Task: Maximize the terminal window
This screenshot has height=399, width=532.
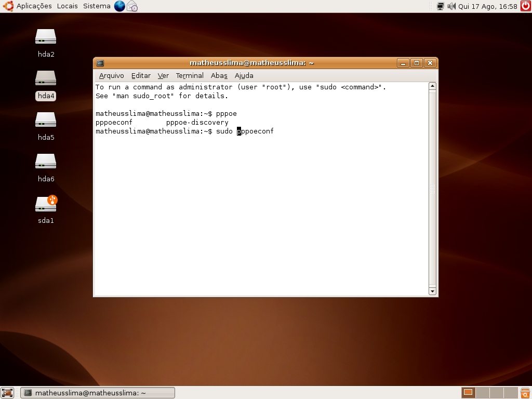Action: tap(417, 63)
